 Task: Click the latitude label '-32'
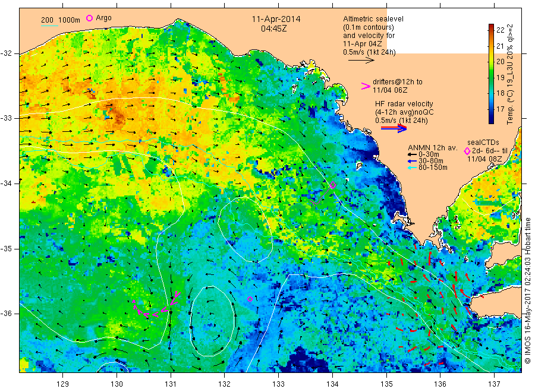(x=6, y=53)
